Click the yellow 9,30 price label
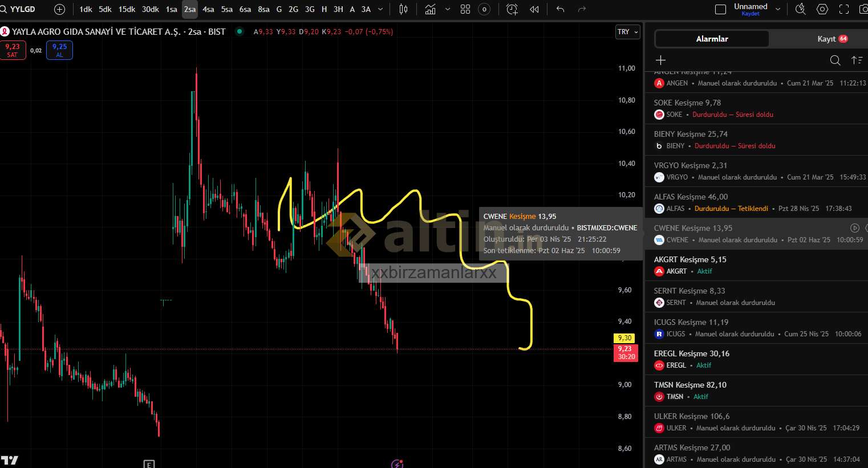868x468 pixels. pyautogui.click(x=625, y=338)
